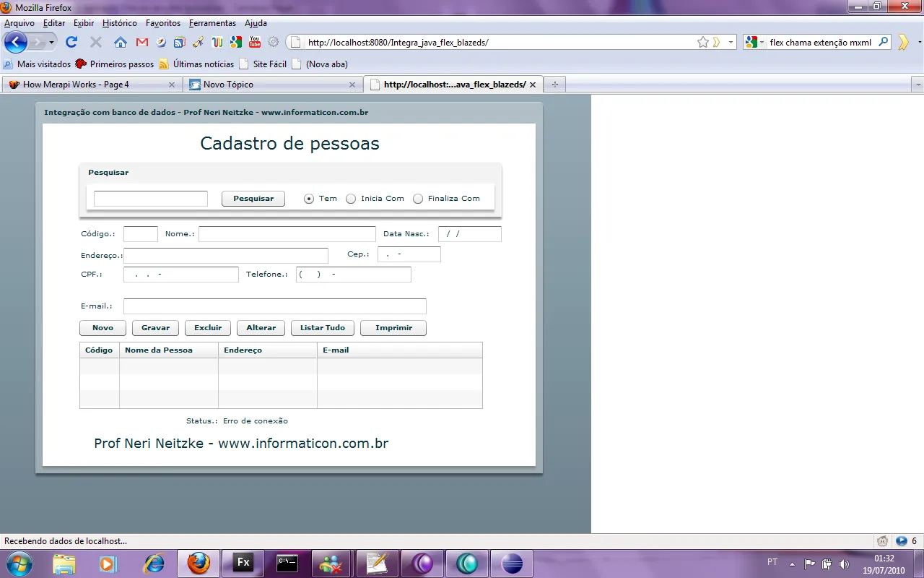This screenshot has height=578, width=924.
Task: Open the Windows Start menu
Action: (19, 563)
